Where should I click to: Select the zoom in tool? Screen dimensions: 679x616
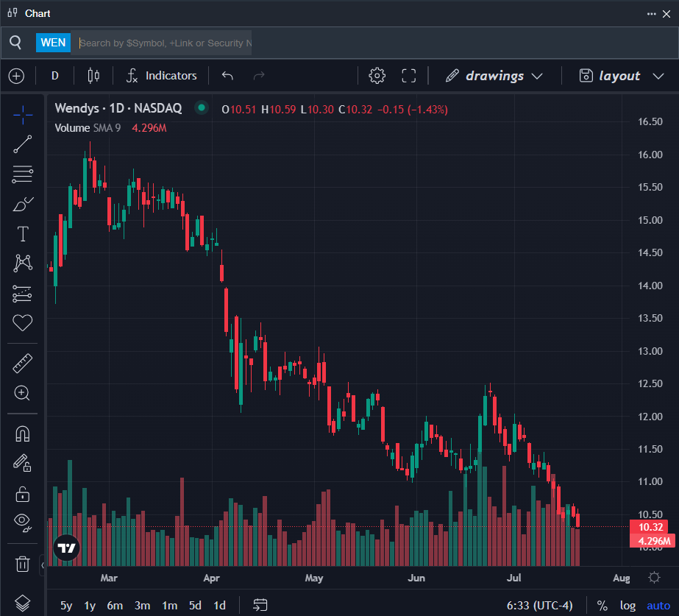coord(23,393)
